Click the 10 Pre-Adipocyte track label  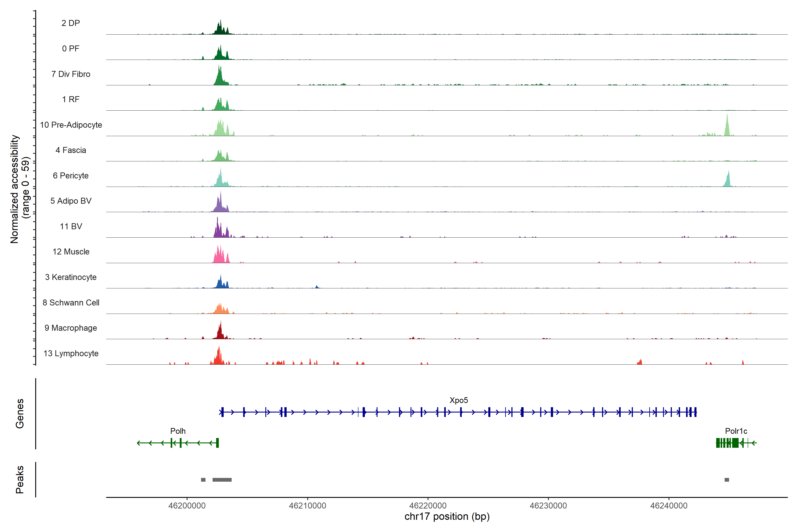(71, 125)
